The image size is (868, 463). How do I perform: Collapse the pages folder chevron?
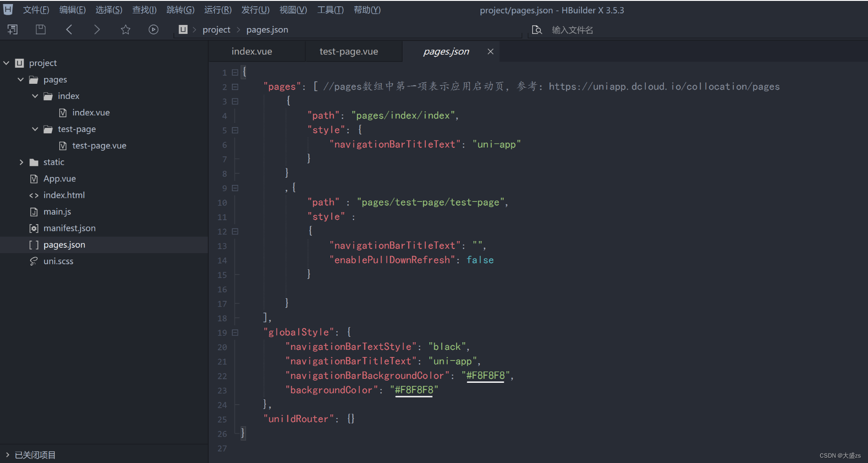click(21, 80)
